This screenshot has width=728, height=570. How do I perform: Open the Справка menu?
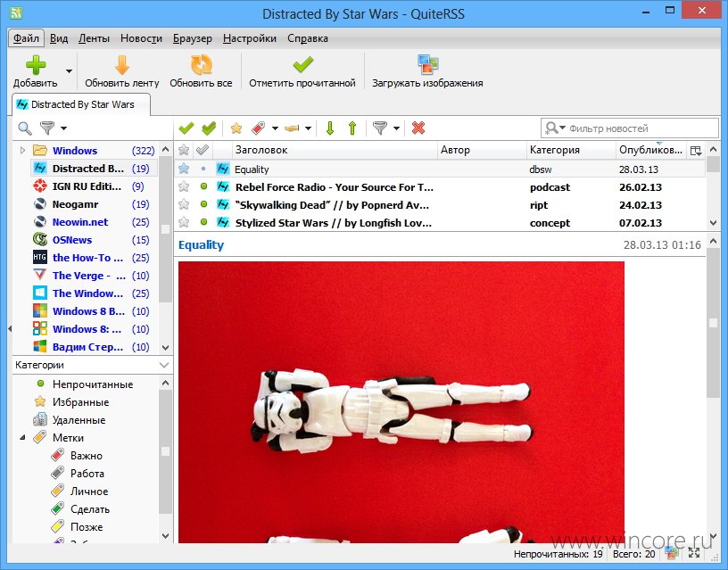308,38
